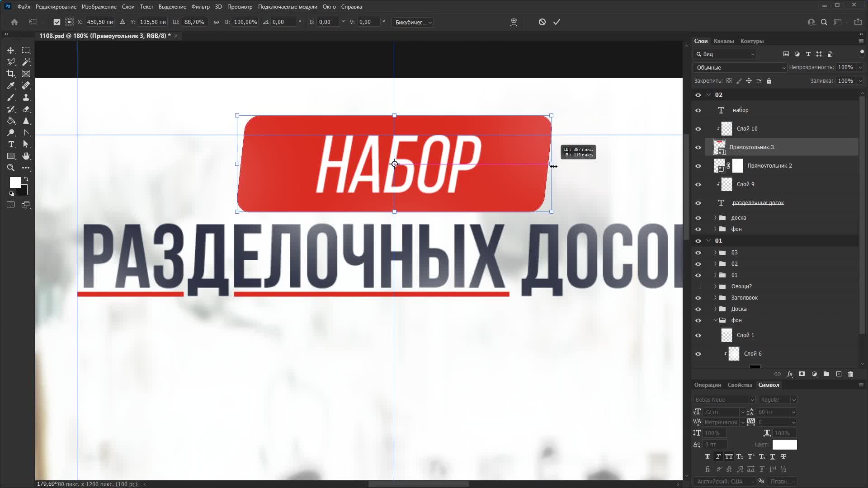
Task: Switch to the Свойства panel tab
Action: [x=740, y=385]
